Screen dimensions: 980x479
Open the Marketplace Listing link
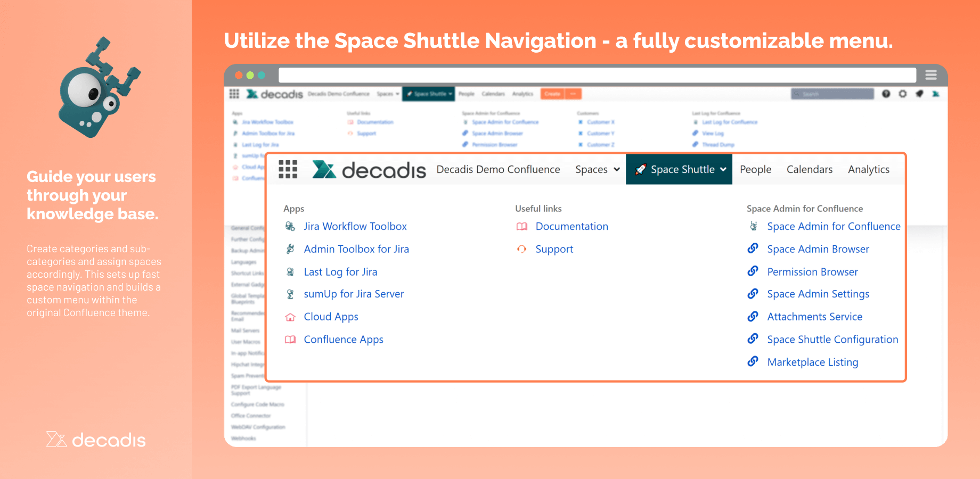click(813, 362)
